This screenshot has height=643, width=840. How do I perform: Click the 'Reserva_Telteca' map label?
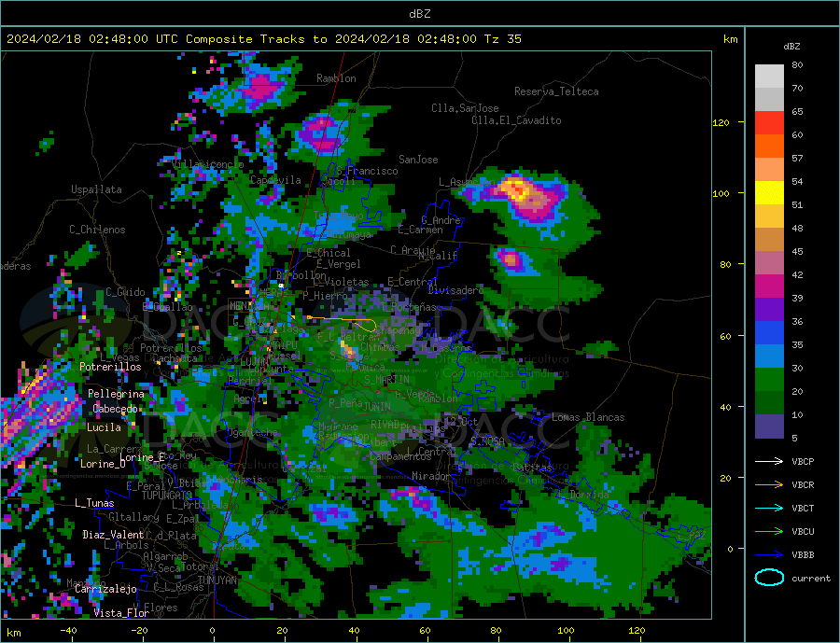click(556, 91)
